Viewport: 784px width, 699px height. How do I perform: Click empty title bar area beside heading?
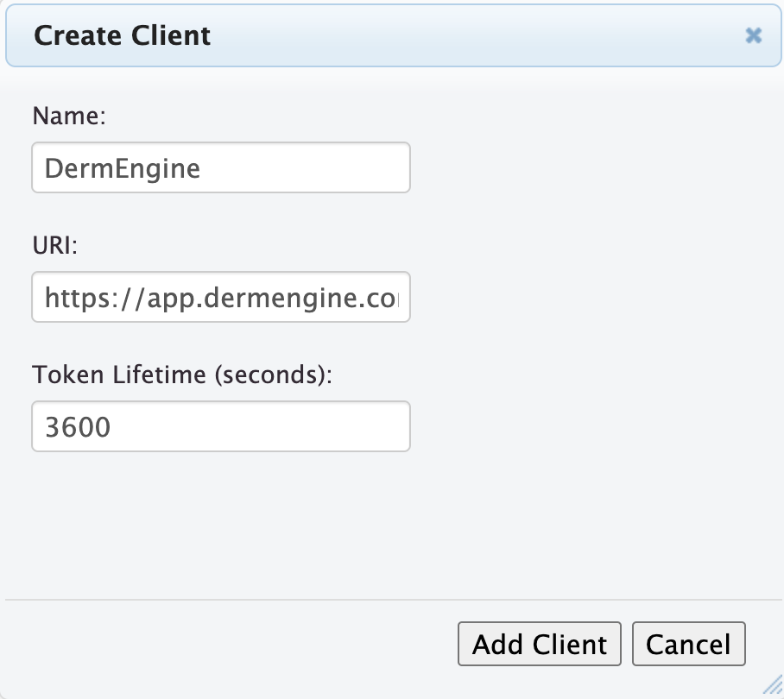coord(475,35)
